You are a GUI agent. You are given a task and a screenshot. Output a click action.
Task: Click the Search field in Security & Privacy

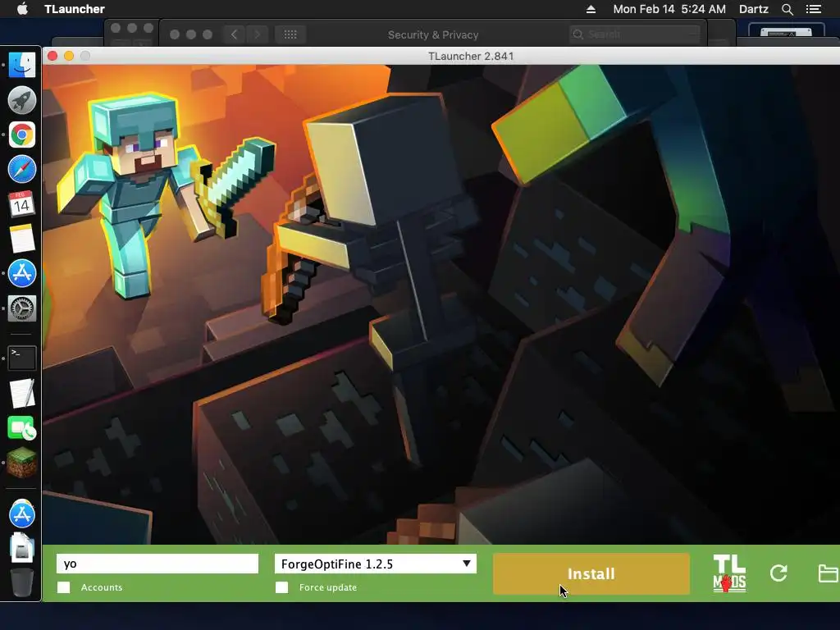pyautogui.click(x=635, y=34)
